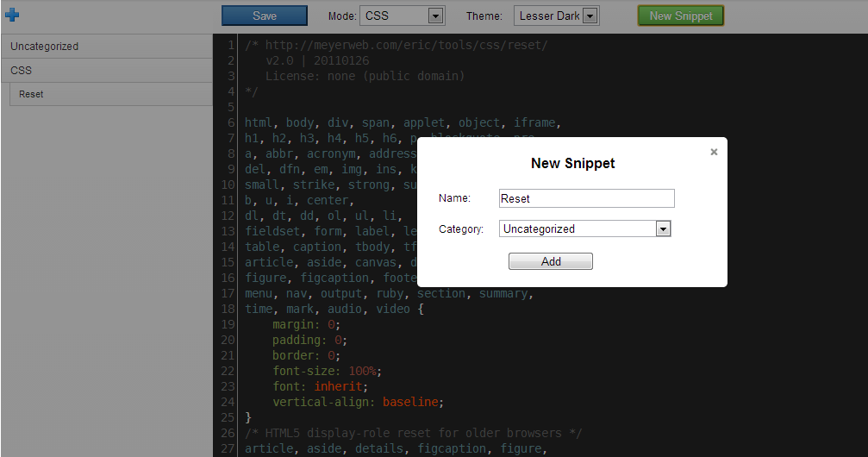
Task: Click the 'vertical-align: baseline;' code line
Action: [x=358, y=402]
